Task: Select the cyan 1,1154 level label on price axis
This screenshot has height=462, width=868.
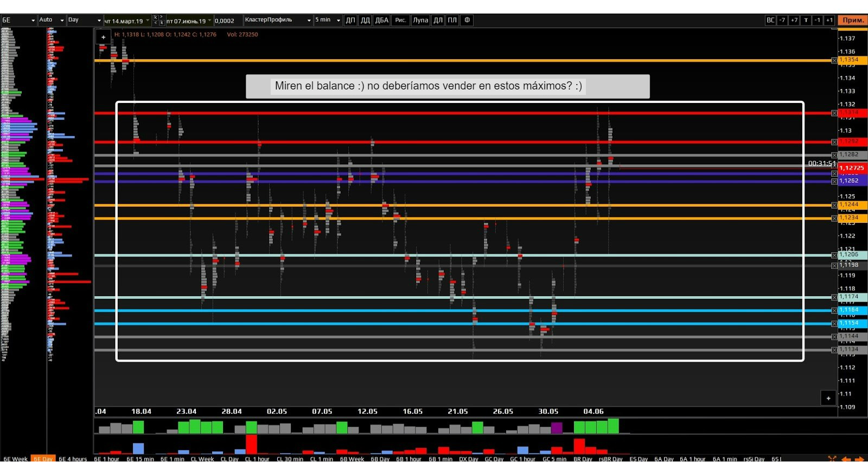Action: click(852, 323)
